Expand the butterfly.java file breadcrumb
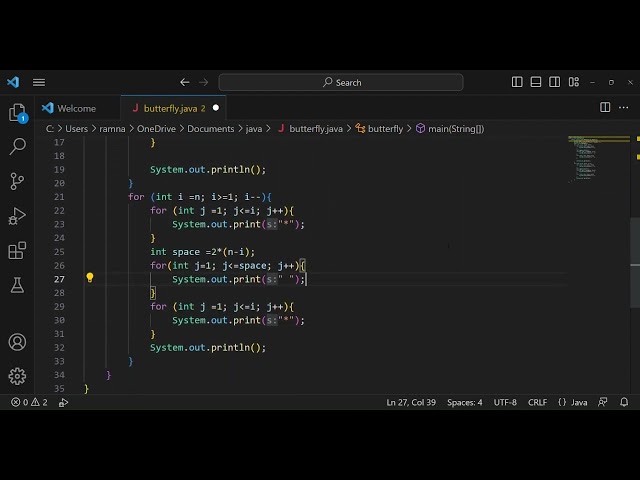 pos(310,129)
